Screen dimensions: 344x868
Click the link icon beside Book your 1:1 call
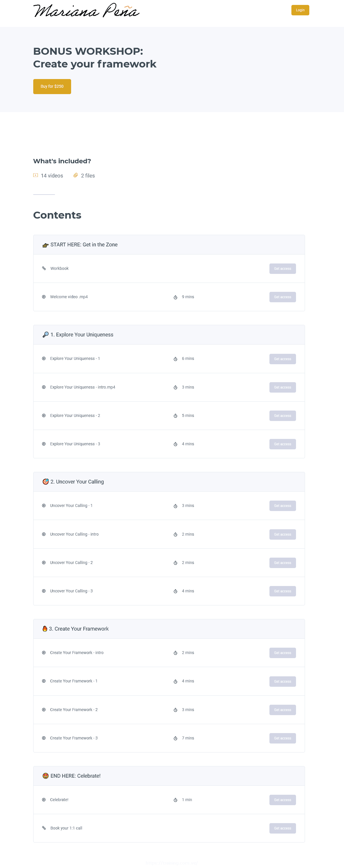(44, 828)
